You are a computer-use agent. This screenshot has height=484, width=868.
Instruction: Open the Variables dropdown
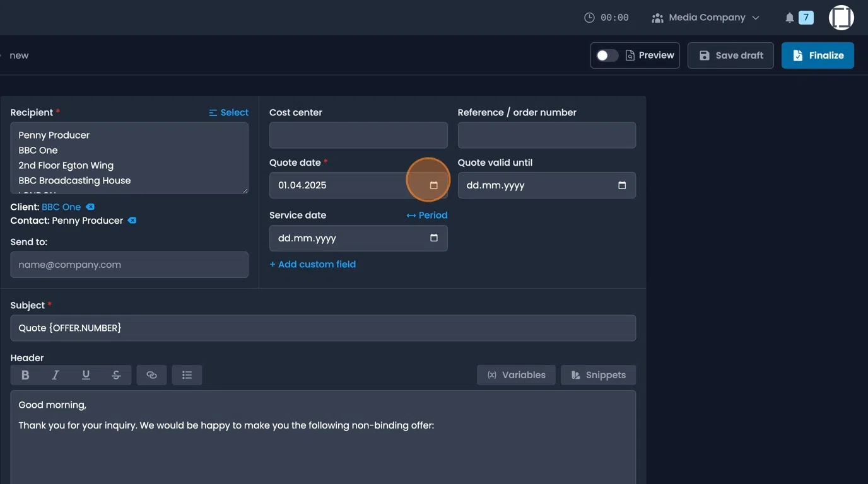(516, 374)
